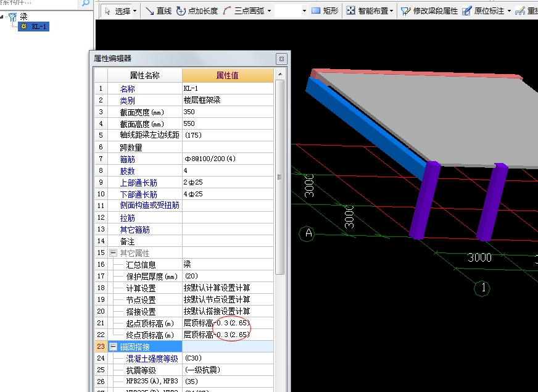
Task: Select the 矩形 rectangle tool
Action: click(325, 11)
